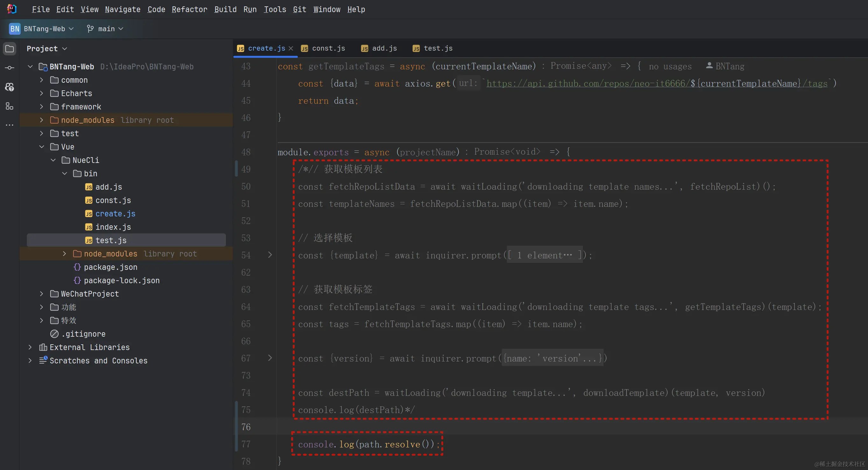Open the Refactor menu
This screenshot has width=868, height=470.
tap(189, 10)
